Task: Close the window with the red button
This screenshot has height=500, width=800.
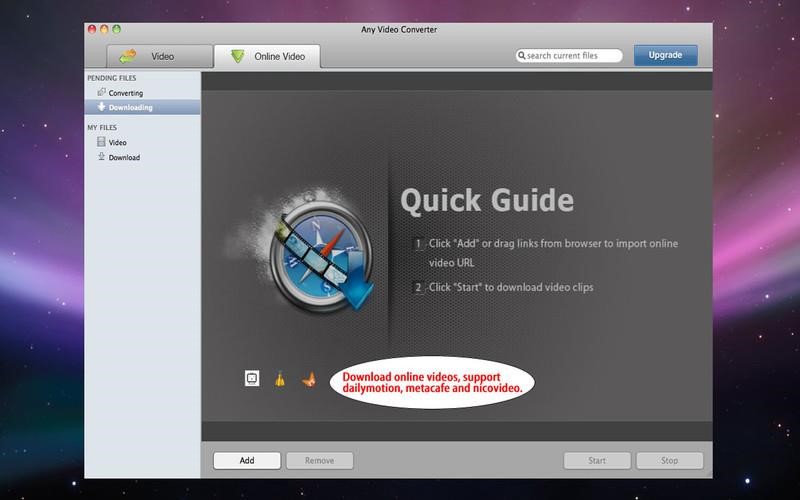Action: click(x=92, y=29)
